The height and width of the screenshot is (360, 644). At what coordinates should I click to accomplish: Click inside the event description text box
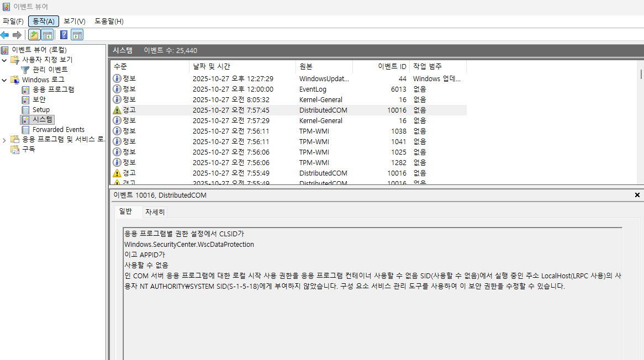(372, 294)
